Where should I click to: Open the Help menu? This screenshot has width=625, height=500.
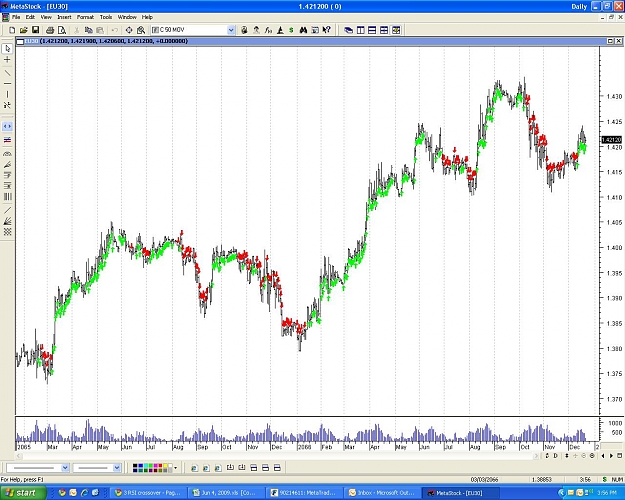[147, 17]
